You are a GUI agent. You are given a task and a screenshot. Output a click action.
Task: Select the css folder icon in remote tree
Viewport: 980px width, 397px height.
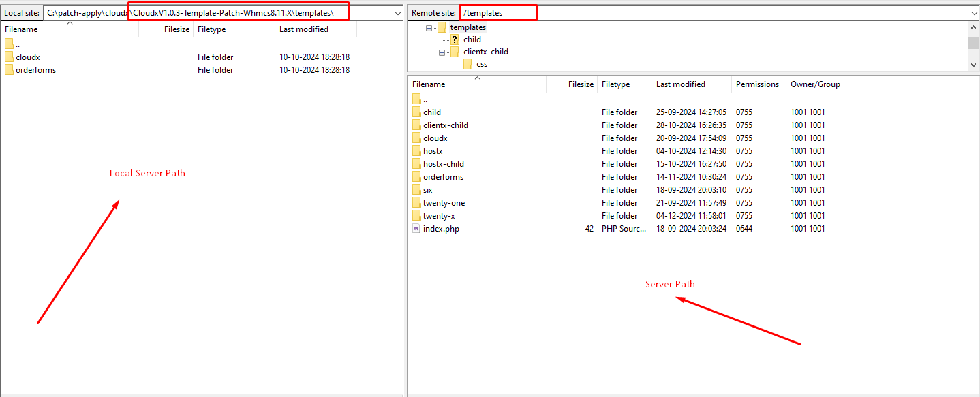[x=468, y=64]
